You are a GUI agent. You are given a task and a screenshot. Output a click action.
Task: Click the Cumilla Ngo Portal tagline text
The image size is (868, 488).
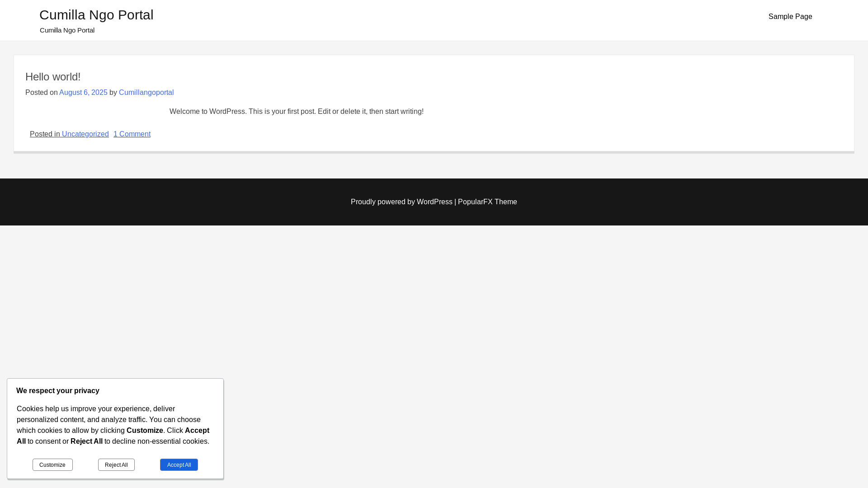click(x=67, y=30)
